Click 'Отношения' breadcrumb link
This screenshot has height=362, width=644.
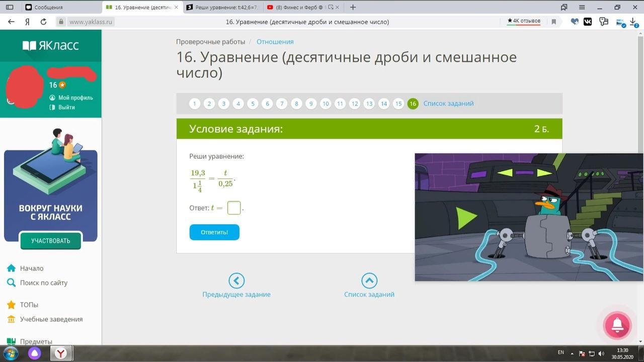point(275,42)
